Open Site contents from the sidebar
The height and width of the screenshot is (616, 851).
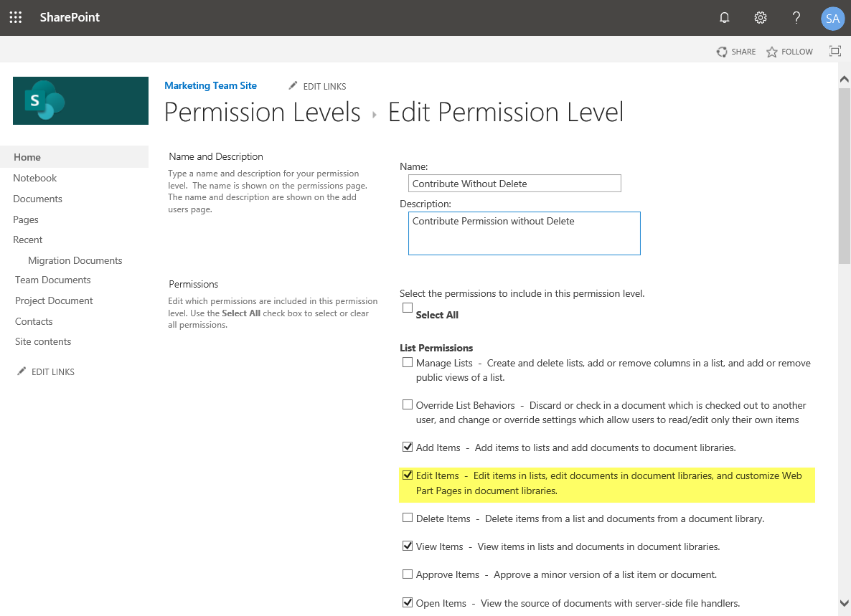tap(42, 341)
